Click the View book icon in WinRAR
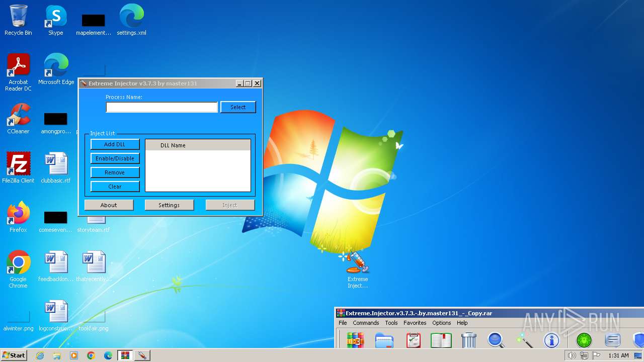644x362 pixels. click(441, 340)
